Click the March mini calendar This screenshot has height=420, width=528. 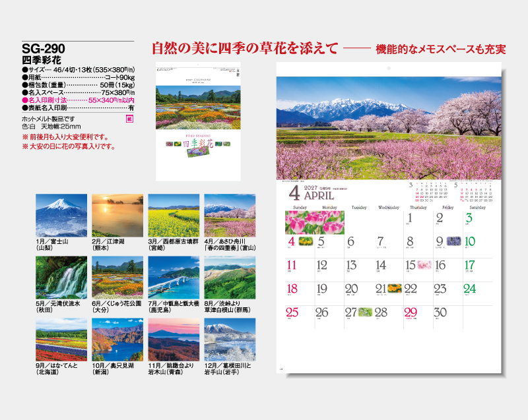point(428,192)
